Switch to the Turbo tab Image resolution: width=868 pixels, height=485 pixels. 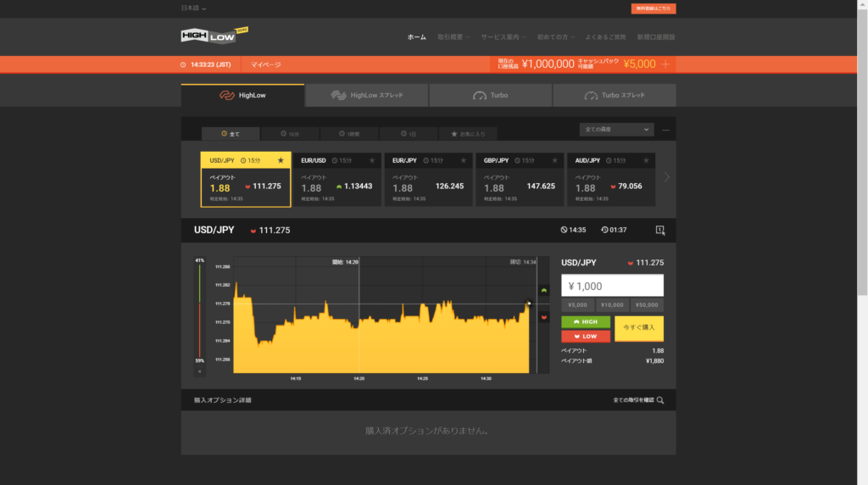tap(491, 95)
